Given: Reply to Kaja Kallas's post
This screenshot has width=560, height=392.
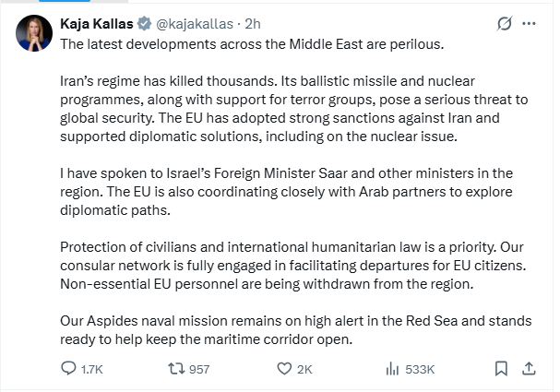Looking at the screenshot, I should pyautogui.click(x=67, y=369).
